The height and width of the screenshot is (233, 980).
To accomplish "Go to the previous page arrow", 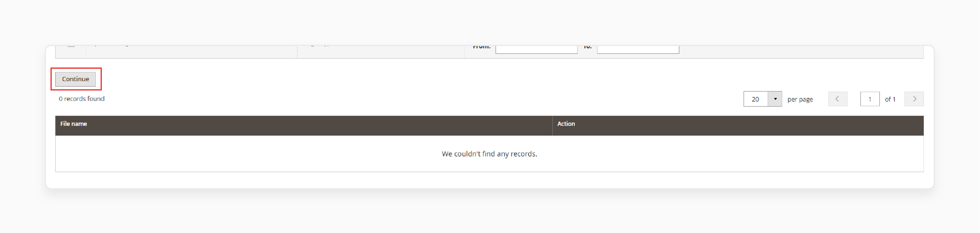I will [x=837, y=99].
